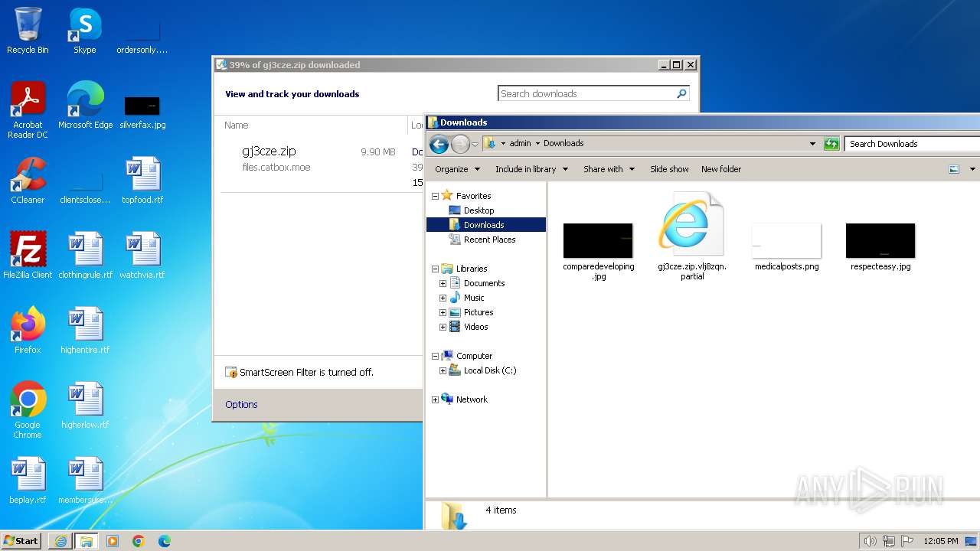The height and width of the screenshot is (551, 980).
Task: Select Recent Places under Favorites
Action: click(x=489, y=240)
